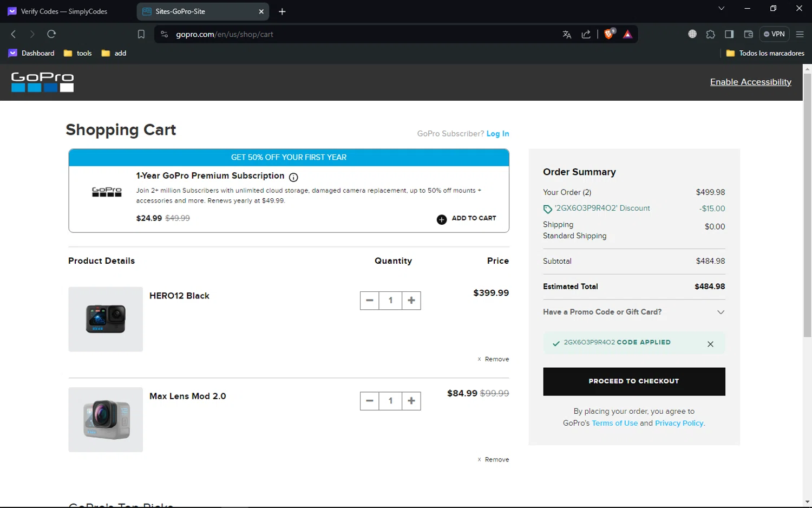Click the browser forward arrow

click(x=32, y=34)
